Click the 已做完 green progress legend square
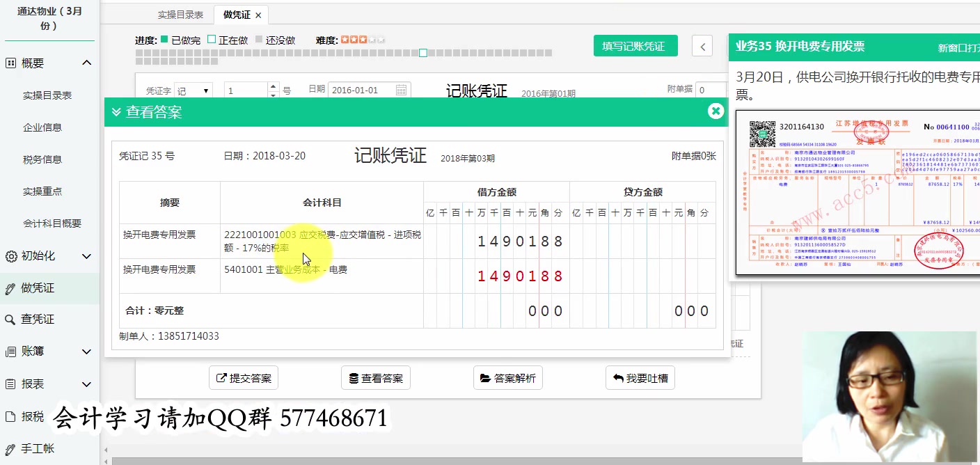This screenshot has height=465, width=980. tap(165, 40)
